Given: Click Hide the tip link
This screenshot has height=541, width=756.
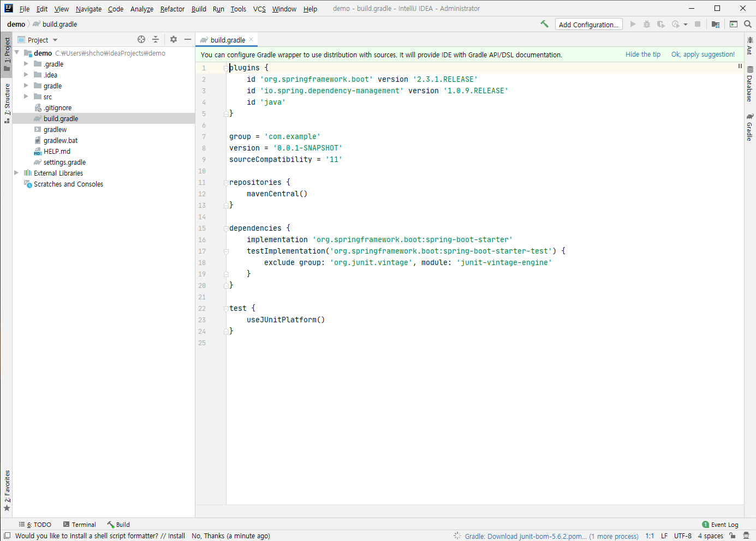Looking at the screenshot, I should point(643,55).
